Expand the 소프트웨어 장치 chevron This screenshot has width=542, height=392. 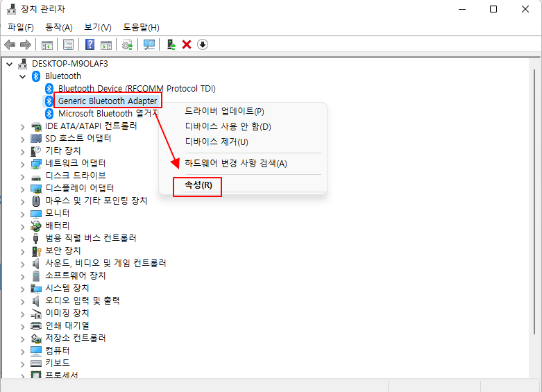coord(23,277)
